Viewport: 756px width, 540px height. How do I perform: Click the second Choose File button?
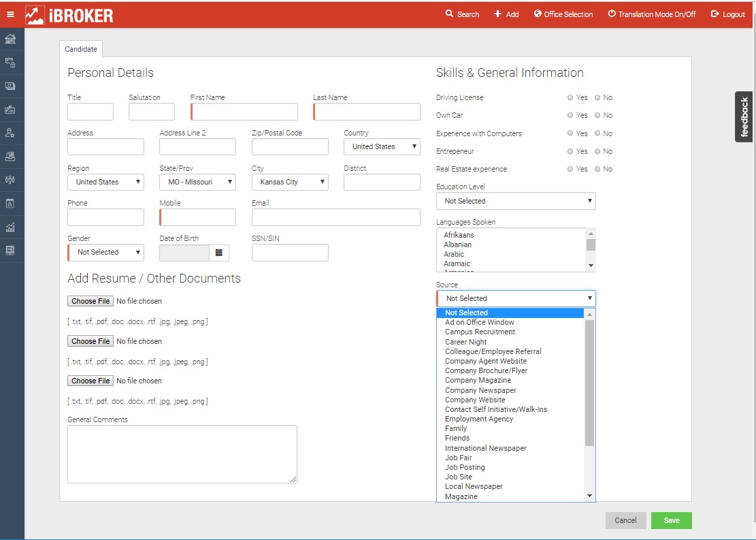(x=91, y=341)
